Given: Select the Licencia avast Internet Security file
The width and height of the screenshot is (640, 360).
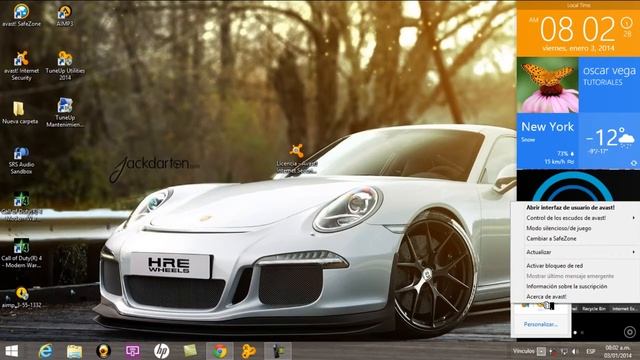Looking at the screenshot, I should click(297, 158).
